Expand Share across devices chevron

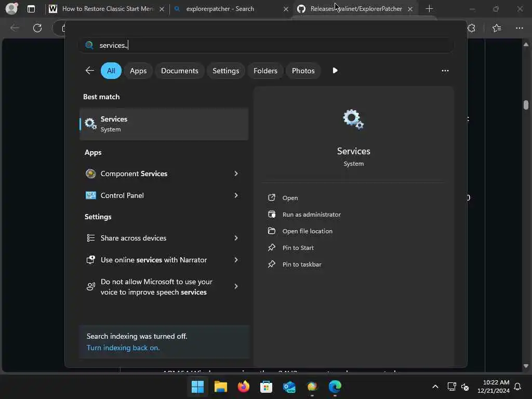coord(236,238)
